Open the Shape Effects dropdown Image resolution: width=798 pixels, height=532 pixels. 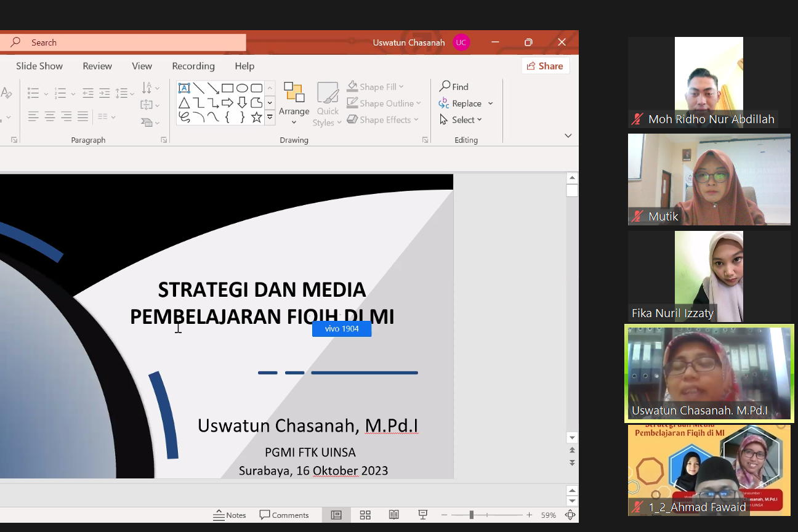click(383, 119)
